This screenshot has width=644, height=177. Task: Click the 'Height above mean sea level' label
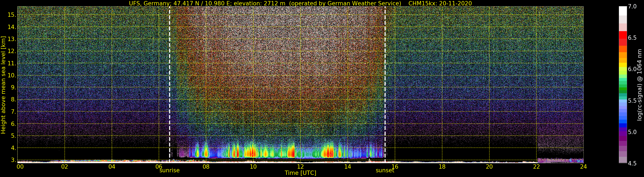(x=3, y=85)
